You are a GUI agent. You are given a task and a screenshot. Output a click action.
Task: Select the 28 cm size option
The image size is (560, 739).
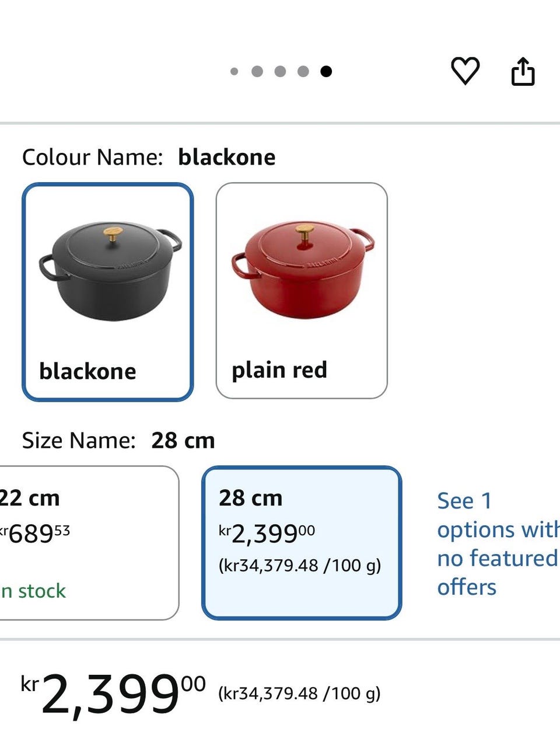[301, 542]
